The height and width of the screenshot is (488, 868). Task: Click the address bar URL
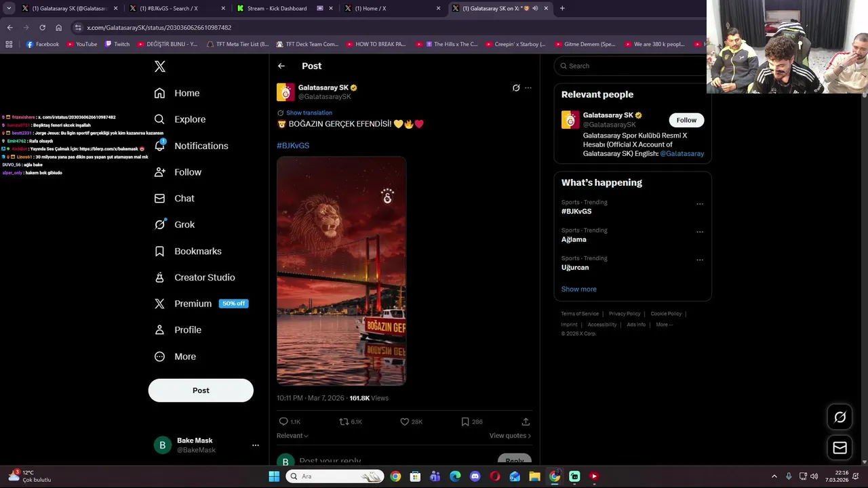pos(159,28)
